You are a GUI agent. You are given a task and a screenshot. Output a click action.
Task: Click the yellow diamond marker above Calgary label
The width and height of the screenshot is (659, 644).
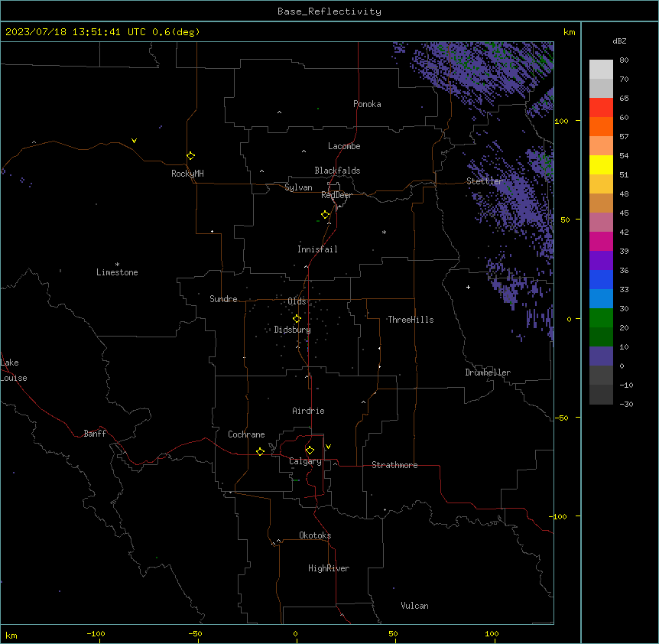pos(310,450)
